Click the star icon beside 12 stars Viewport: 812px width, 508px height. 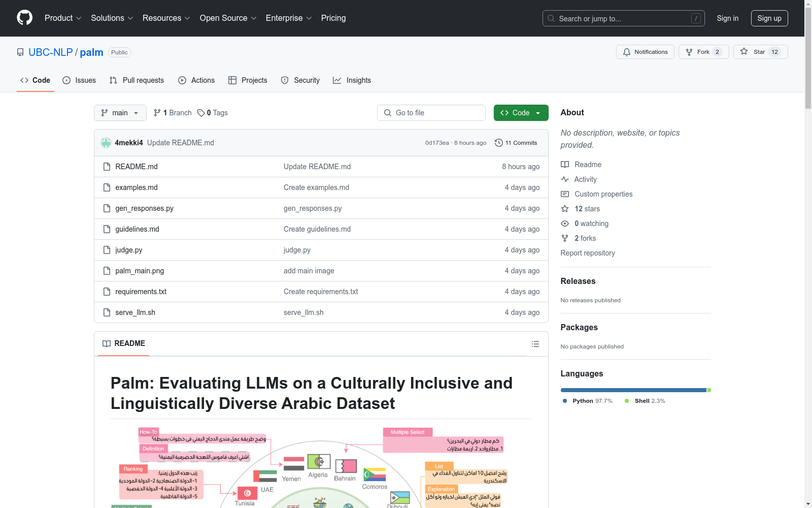tap(565, 209)
